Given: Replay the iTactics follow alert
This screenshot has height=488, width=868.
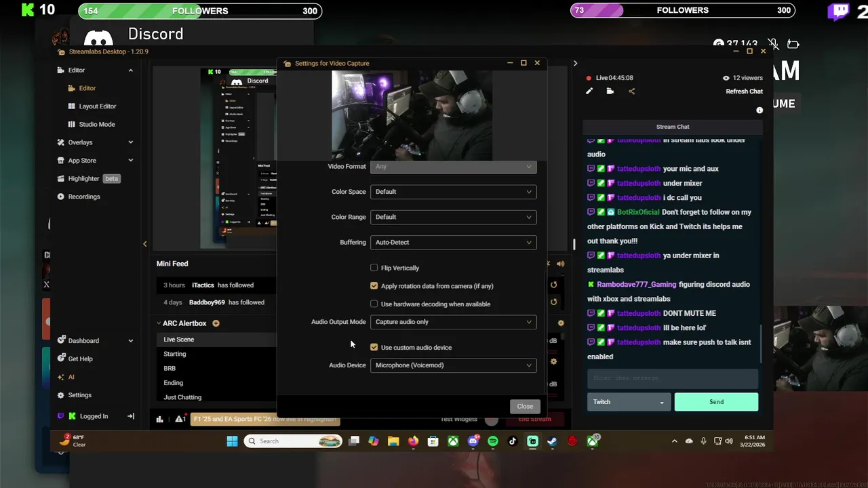Looking at the screenshot, I should pyautogui.click(x=553, y=285).
